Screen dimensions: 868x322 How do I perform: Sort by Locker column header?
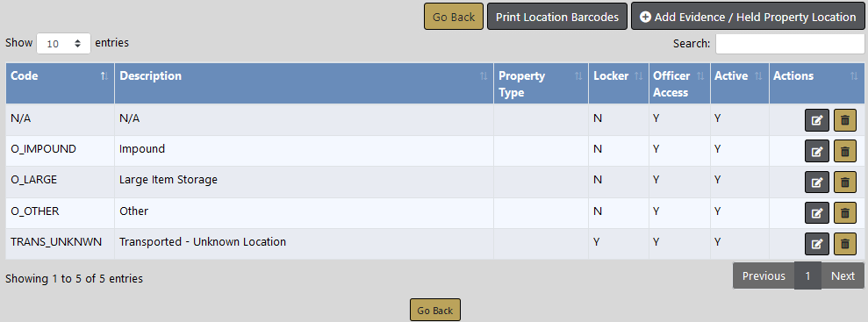(619, 83)
